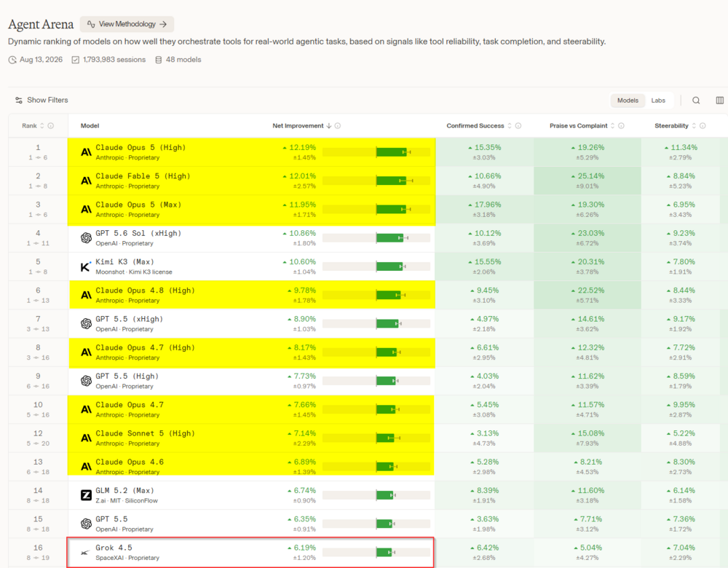Open the Claude Fable 5 (High) model name

point(143,176)
